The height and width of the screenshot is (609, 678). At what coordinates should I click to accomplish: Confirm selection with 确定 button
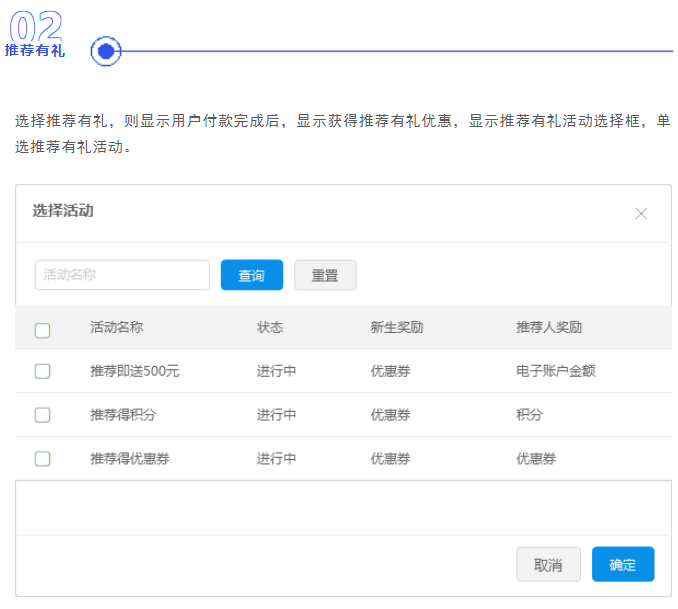[622, 564]
